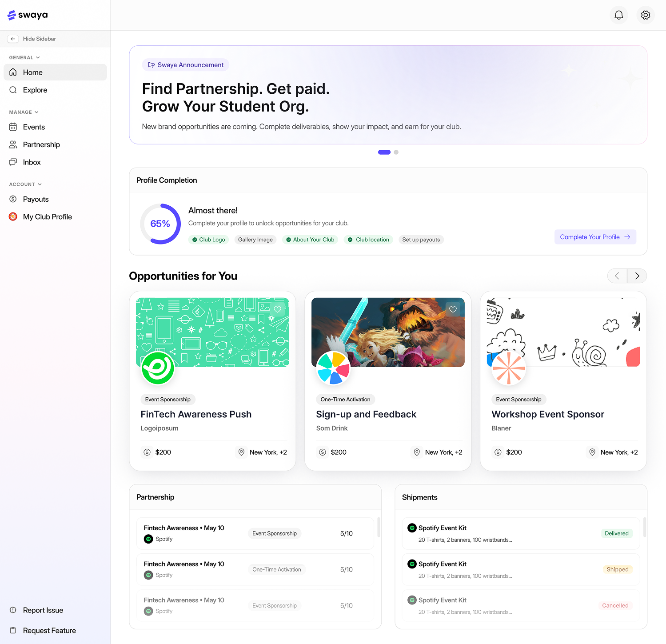Image resolution: width=666 pixels, height=644 pixels.
Task: Click the Events calendar icon in sidebar
Action: (13, 127)
